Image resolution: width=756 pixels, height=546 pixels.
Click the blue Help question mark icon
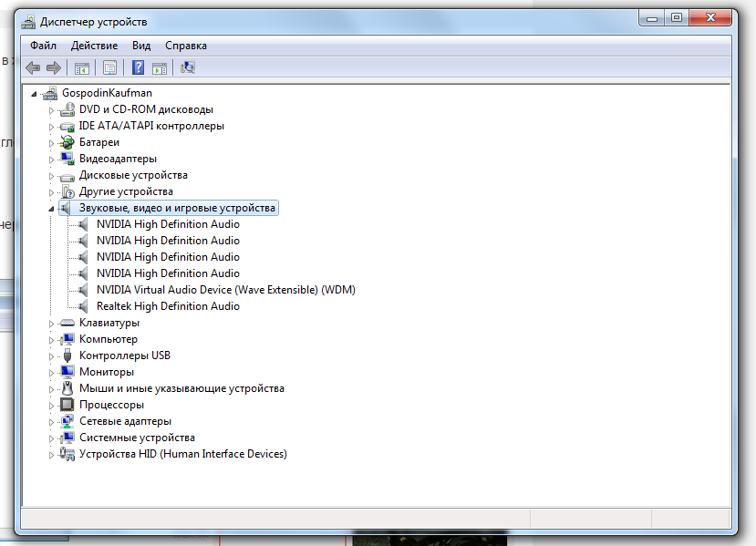(139, 67)
